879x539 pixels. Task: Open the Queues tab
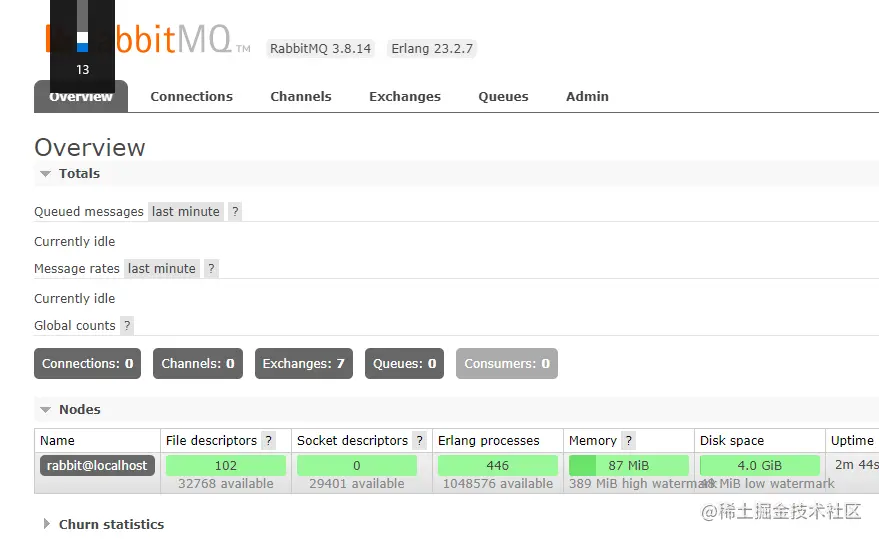pyautogui.click(x=503, y=96)
